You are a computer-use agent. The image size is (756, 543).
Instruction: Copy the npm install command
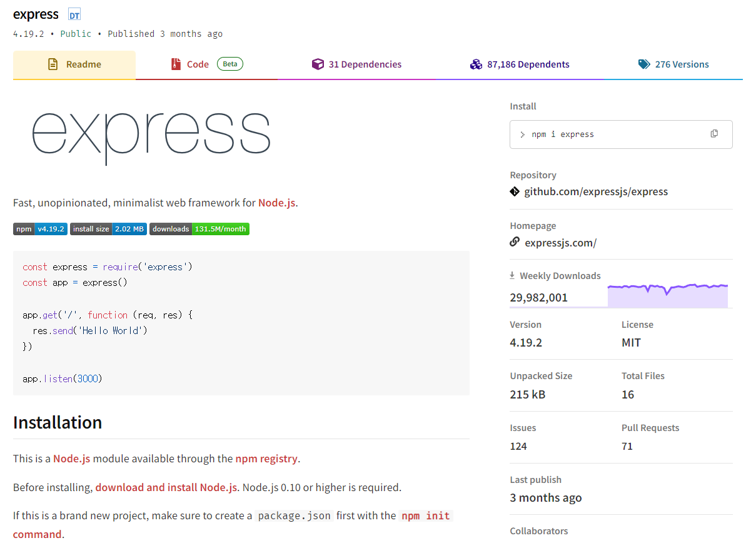coord(714,134)
